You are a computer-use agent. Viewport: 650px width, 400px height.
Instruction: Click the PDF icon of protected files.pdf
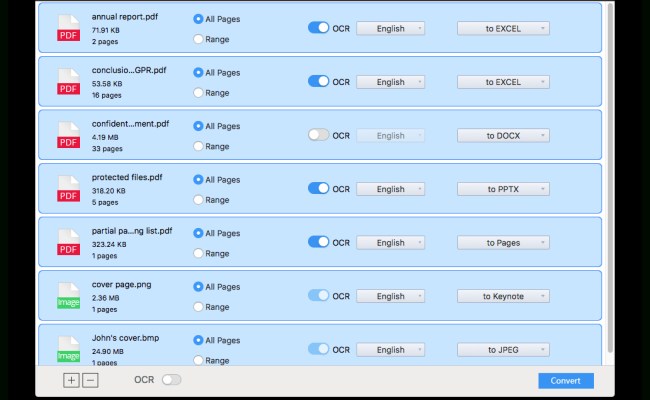click(x=68, y=188)
